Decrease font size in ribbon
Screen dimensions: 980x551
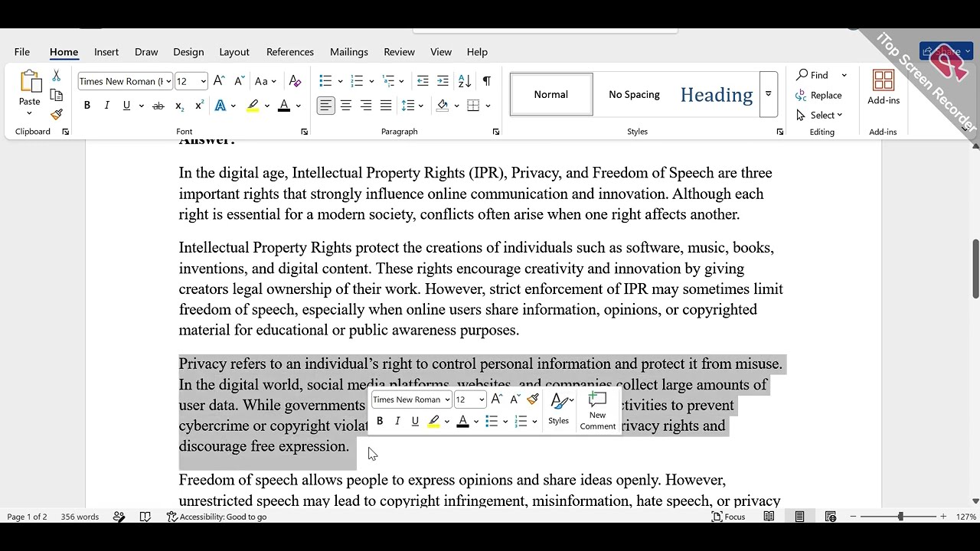click(239, 81)
